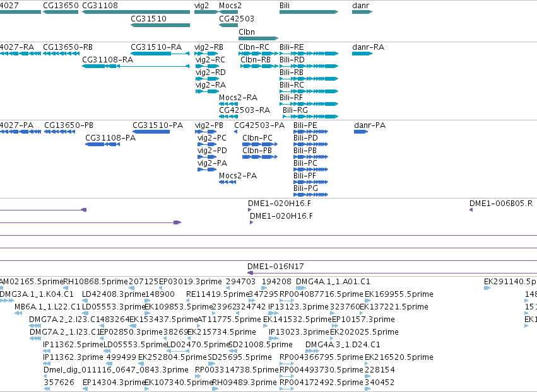Select EST RP004172492.5prime
The image size is (537, 392).
coord(286,389)
